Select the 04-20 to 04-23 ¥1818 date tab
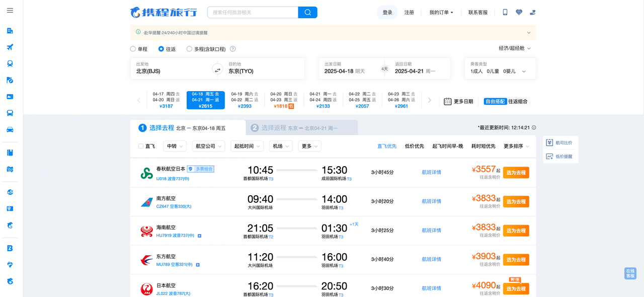644x297 pixels. tap(284, 100)
